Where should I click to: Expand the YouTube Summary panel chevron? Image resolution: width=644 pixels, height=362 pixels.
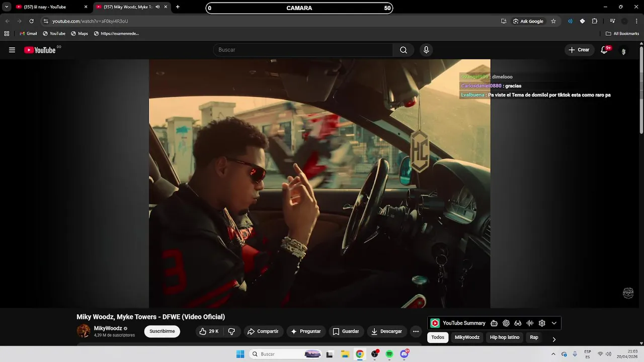click(x=554, y=323)
